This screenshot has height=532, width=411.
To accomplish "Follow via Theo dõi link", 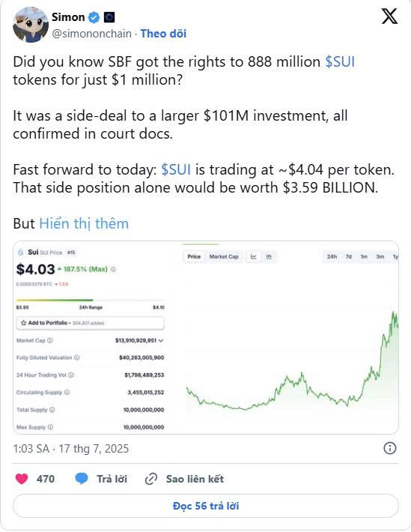I will 163,34.
